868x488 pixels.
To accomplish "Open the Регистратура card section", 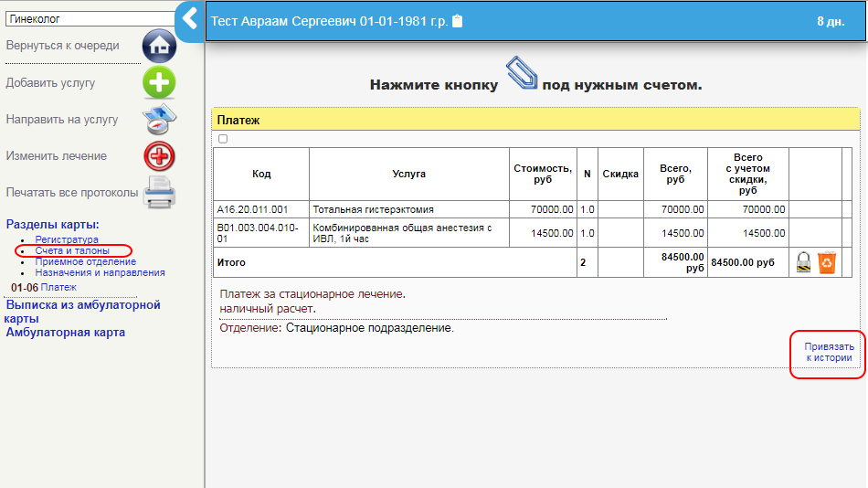I will pos(67,239).
